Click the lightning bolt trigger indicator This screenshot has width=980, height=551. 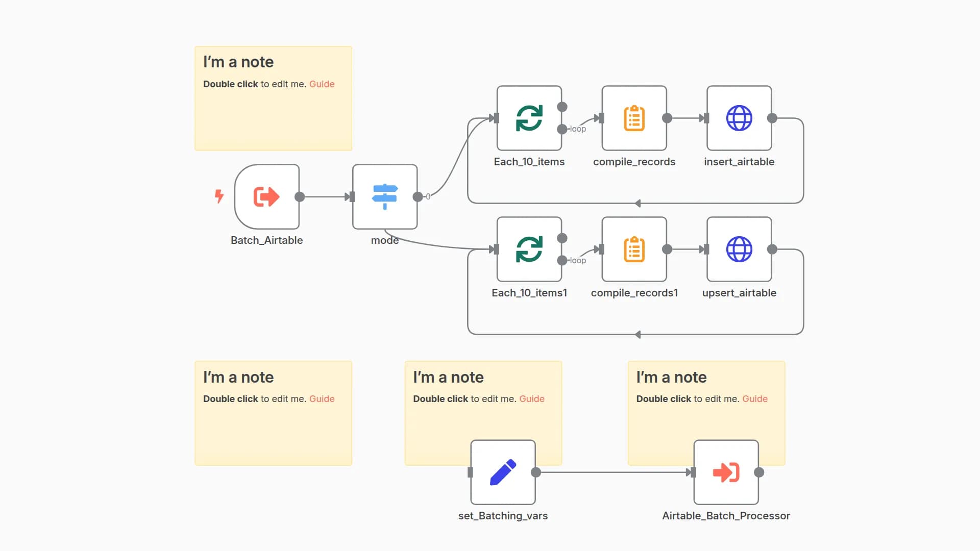tap(219, 196)
